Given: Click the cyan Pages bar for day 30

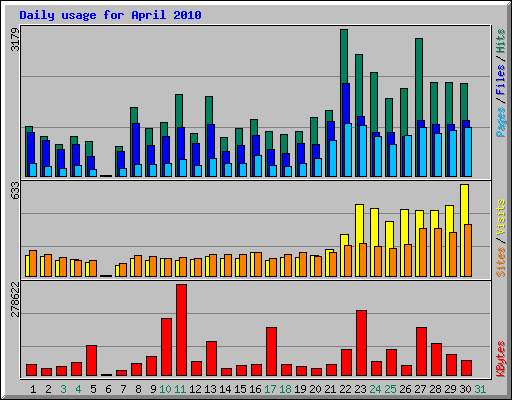Looking at the screenshot, I should tap(468, 152).
